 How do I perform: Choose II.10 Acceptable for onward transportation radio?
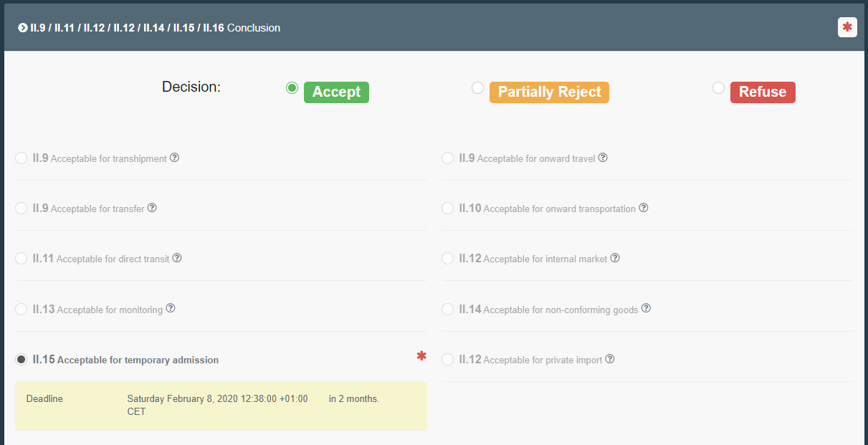click(x=448, y=208)
